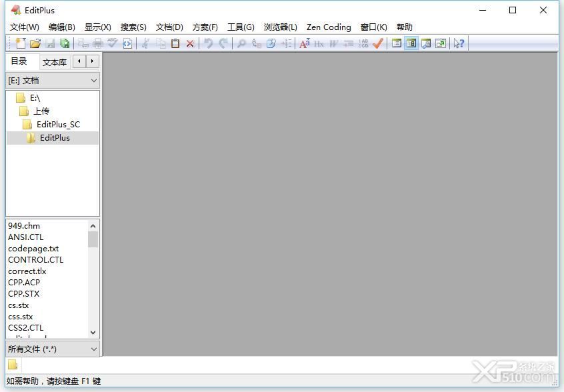Click the View in Browser icon

click(127, 43)
